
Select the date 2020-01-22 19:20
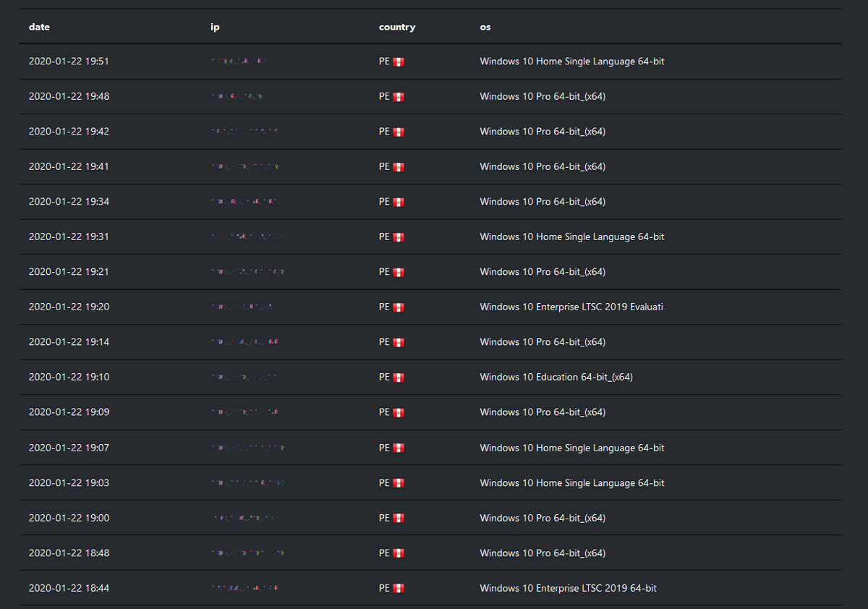click(x=69, y=307)
